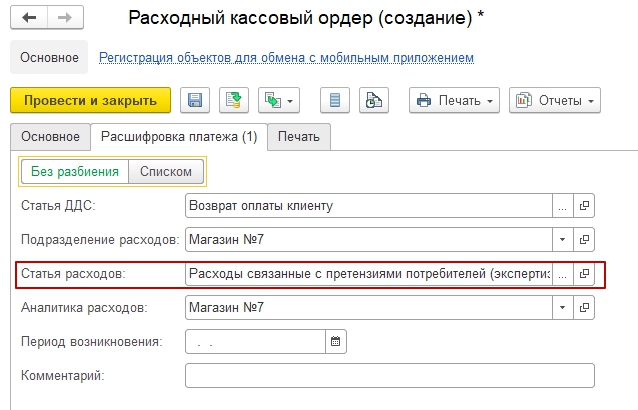Click the document with clock icon
Viewport: 638px width, 410px height.
[x=372, y=100]
